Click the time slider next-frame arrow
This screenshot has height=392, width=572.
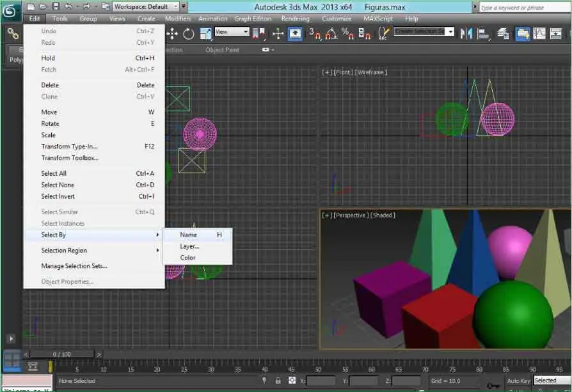click(x=99, y=354)
